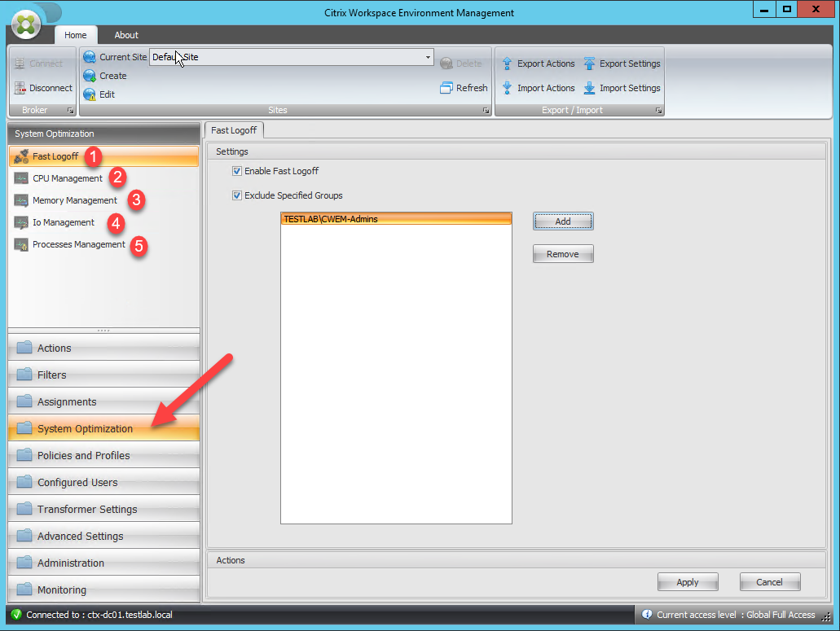Expand the Sites group dialog launcher

click(x=486, y=110)
